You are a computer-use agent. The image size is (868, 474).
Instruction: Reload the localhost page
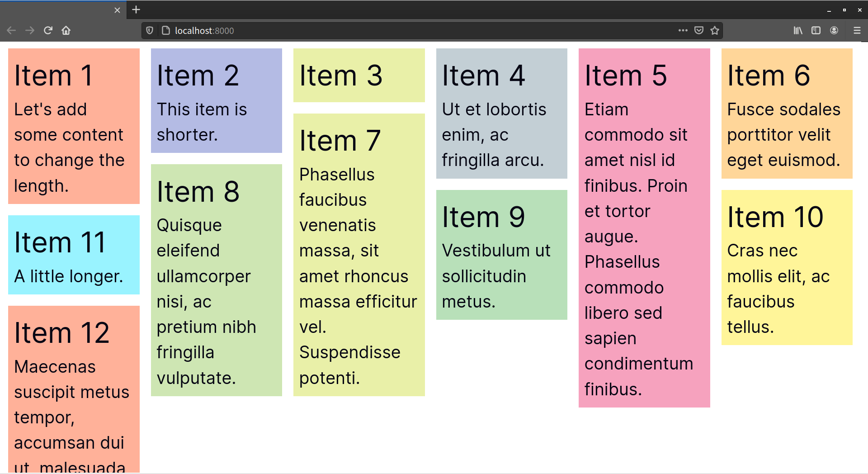click(x=48, y=30)
